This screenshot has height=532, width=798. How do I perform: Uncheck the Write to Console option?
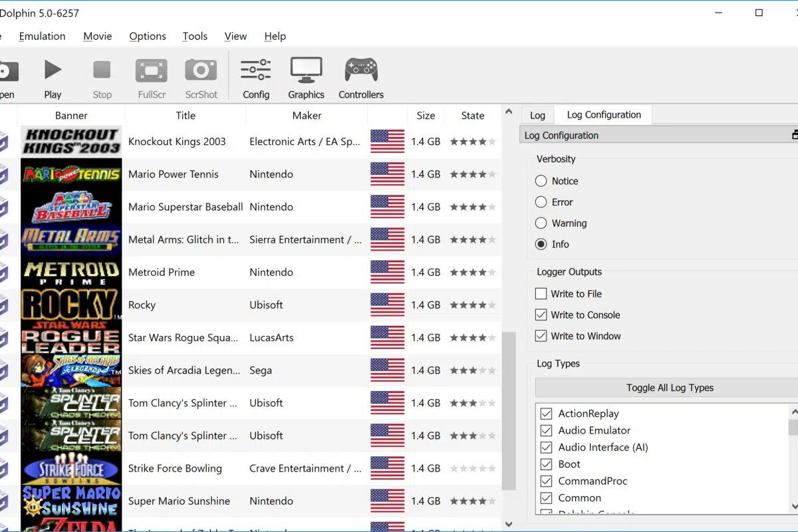click(541, 315)
